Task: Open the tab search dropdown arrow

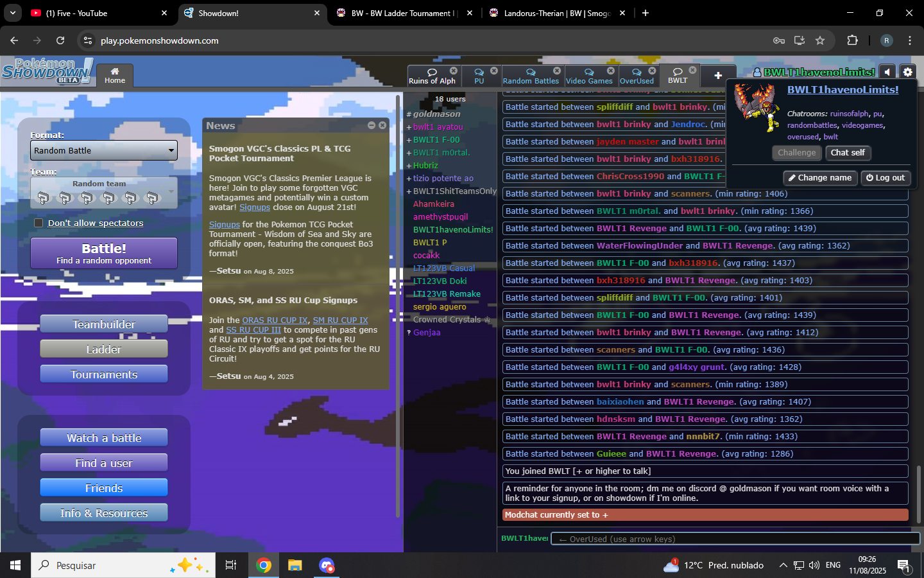Action: tap(12, 13)
